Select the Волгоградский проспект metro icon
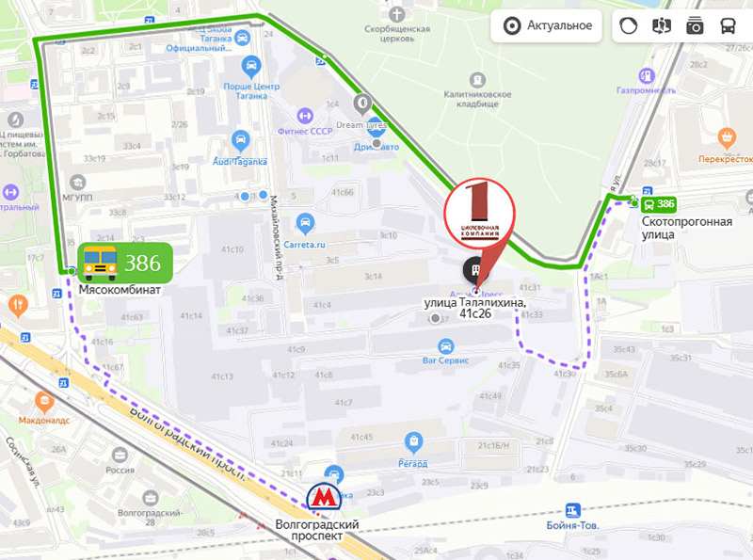Viewport: 753px width, 560px height. (x=324, y=497)
